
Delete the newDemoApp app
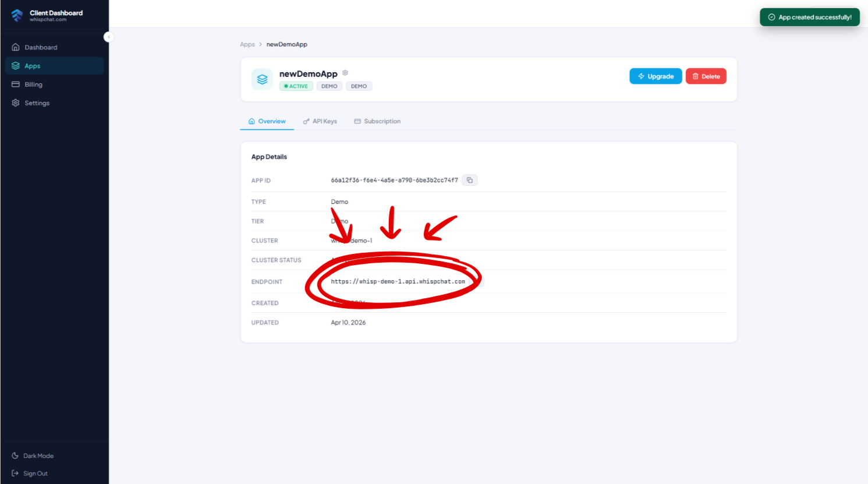706,76
